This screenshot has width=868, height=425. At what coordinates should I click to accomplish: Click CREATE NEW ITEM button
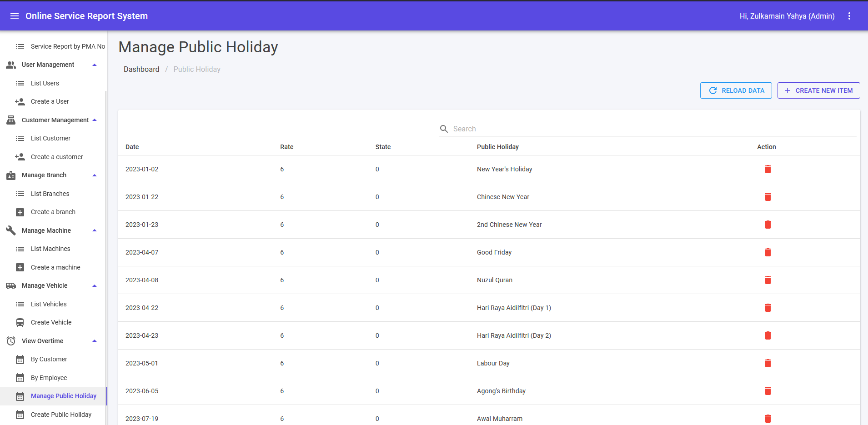click(818, 90)
